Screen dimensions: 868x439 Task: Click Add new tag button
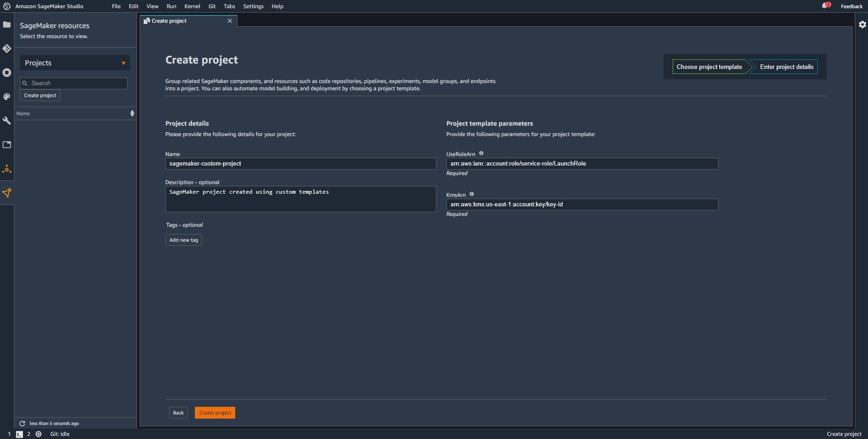click(184, 240)
